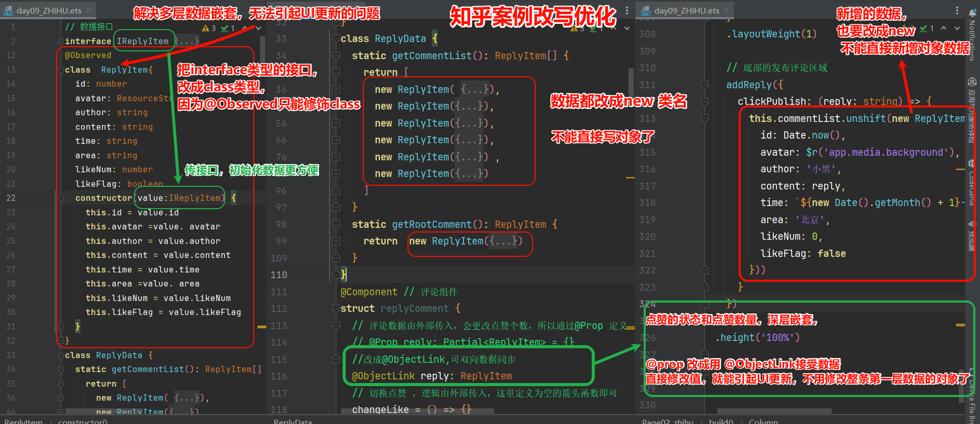Click the yellow warning stripe in the left editor margin
The image size is (980, 424).
tap(262, 327)
